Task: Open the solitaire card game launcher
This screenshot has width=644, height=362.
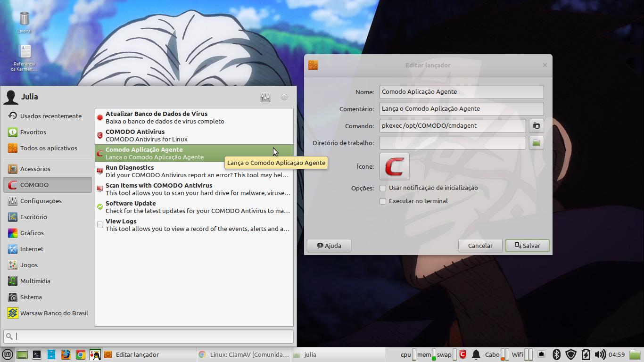Action: coord(95,354)
